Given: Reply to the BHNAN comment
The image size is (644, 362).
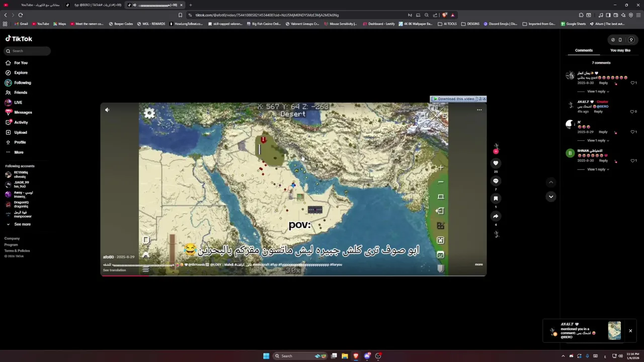Looking at the screenshot, I should click(603, 160).
